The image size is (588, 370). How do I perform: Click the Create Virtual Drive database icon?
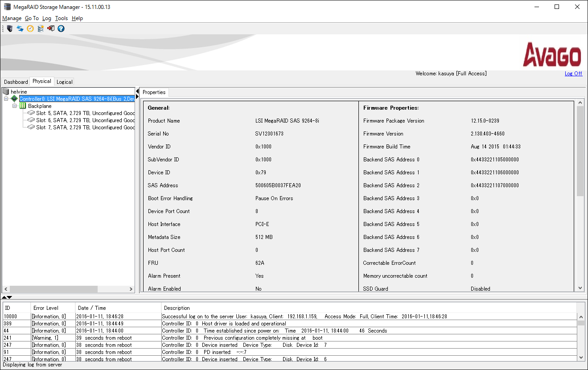coord(41,29)
